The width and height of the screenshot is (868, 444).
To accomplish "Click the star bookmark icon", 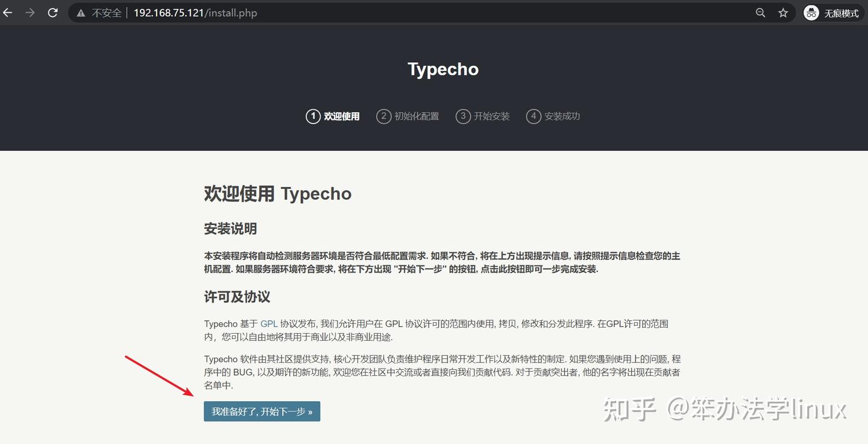I will coord(783,12).
